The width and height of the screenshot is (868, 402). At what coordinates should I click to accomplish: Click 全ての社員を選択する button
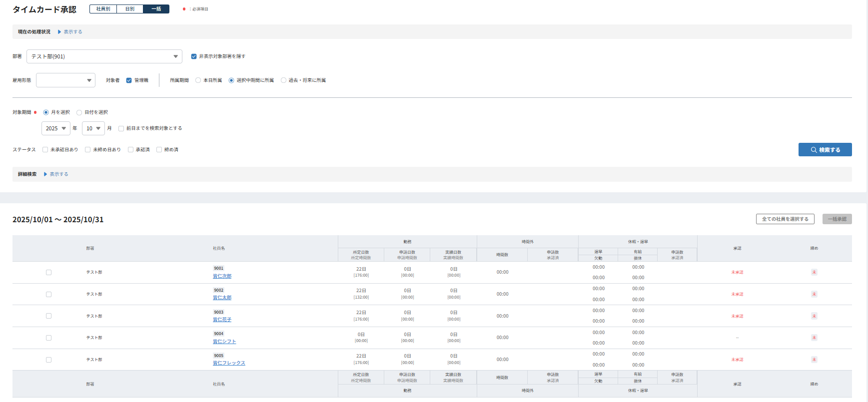click(785, 219)
